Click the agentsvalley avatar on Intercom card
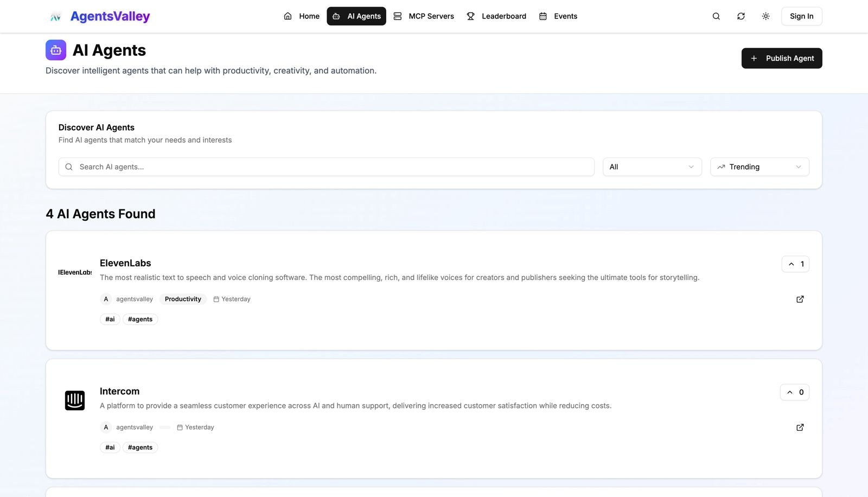The image size is (868, 497). pos(106,427)
